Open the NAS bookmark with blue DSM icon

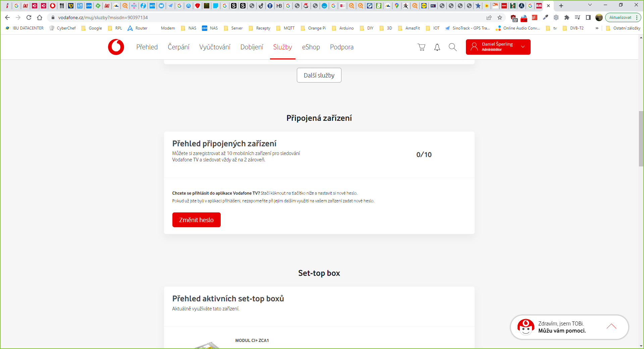coord(210,28)
